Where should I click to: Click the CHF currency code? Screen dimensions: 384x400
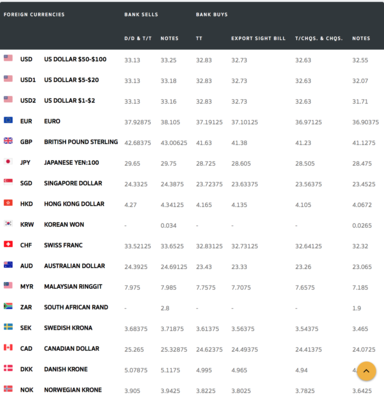(26, 245)
